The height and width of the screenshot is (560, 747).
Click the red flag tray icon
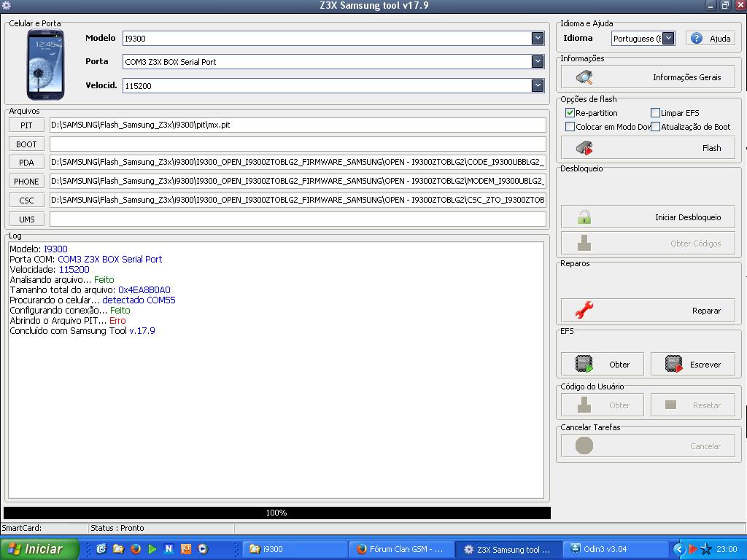pos(692,549)
